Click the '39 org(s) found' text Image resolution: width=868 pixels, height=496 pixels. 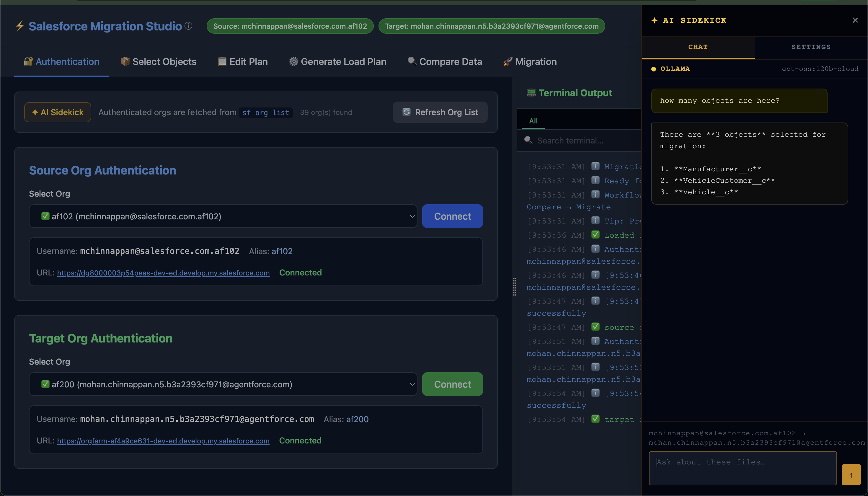pos(326,112)
